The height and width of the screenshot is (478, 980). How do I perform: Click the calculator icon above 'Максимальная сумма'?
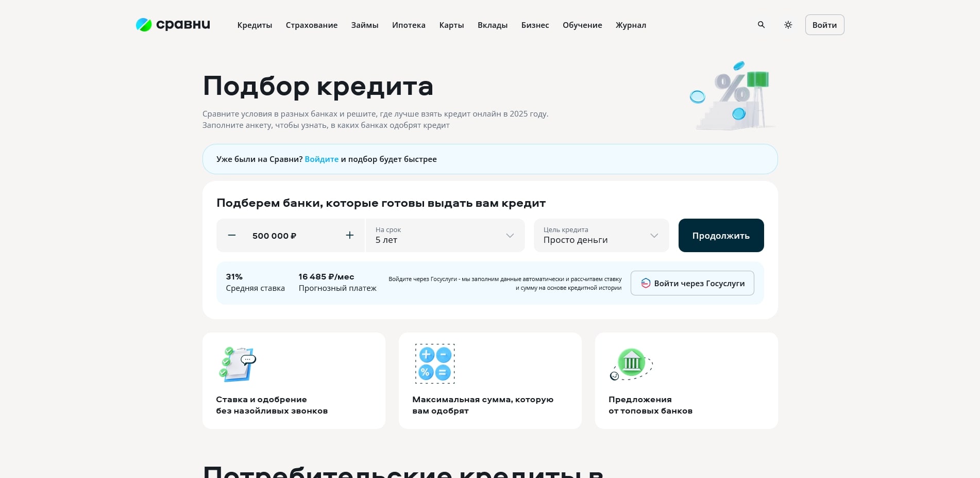434,363
